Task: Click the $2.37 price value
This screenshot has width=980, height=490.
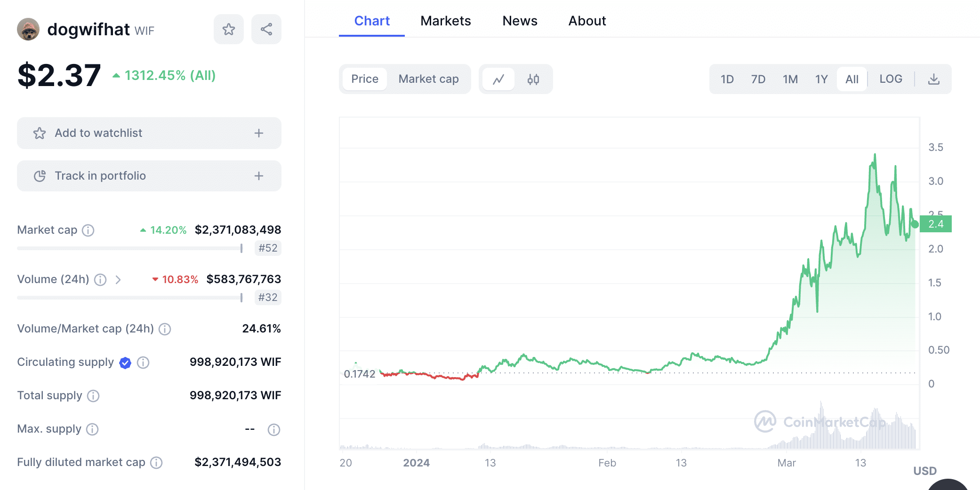Action: (x=59, y=75)
